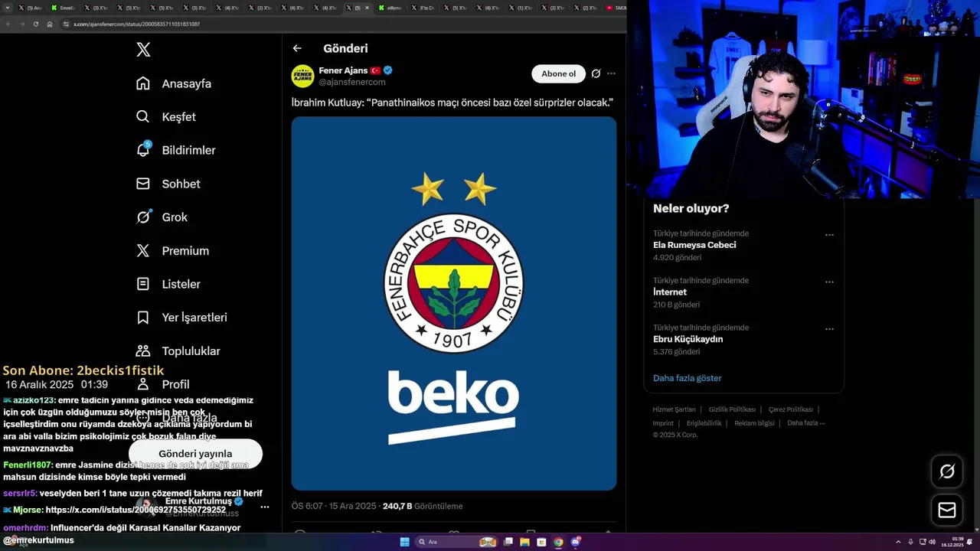Open the Bildirimler bell in sidebar
This screenshot has height=551, width=980.
point(143,150)
